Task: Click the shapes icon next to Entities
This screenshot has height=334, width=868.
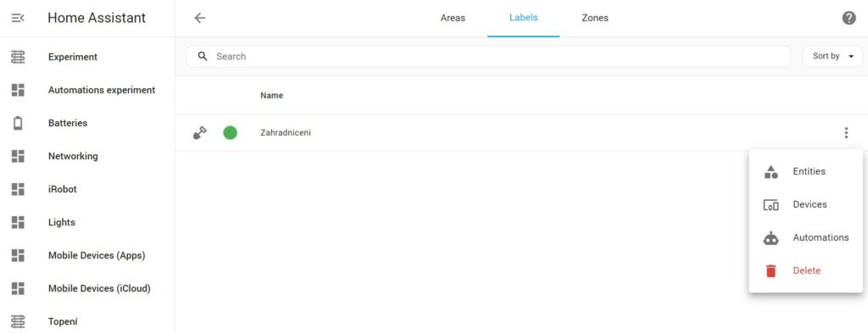Action: tap(771, 172)
